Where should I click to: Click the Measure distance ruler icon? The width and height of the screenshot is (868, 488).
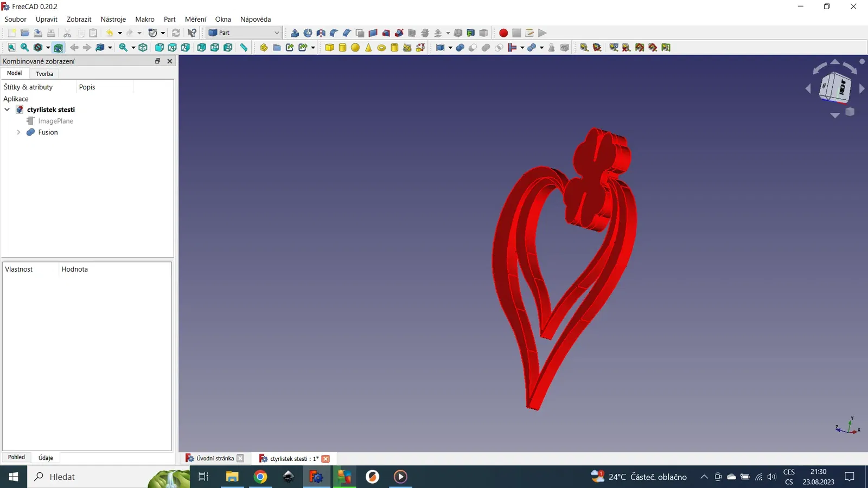pos(244,48)
